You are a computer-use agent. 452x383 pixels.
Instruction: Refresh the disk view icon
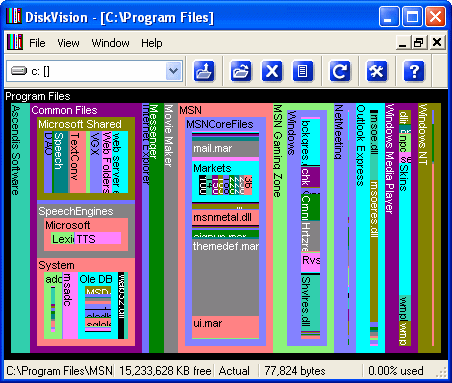[x=340, y=71]
